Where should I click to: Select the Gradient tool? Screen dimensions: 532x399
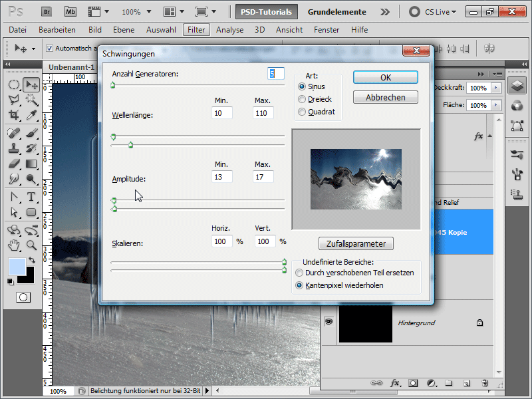pyautogui.click(x=31, y=164)
